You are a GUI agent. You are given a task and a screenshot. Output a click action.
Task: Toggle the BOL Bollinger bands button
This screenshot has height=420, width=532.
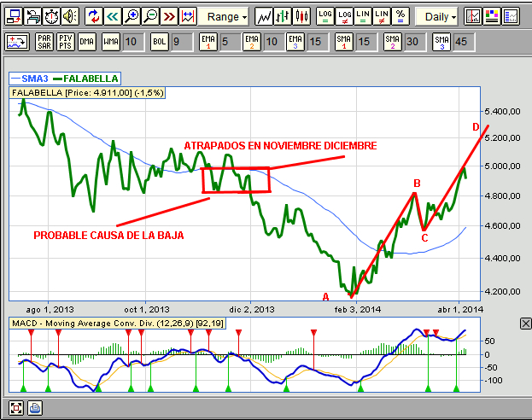point(160,42)
